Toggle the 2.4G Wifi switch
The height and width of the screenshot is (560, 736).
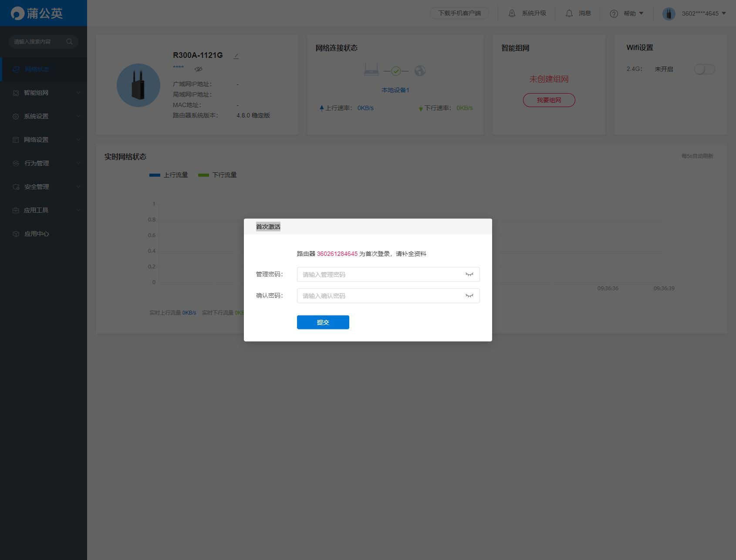click(704, 69)
